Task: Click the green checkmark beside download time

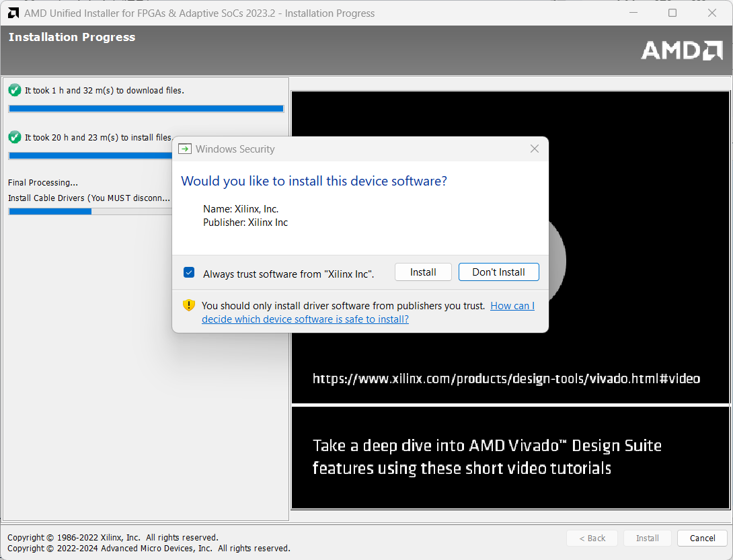Action: click(x=14, y=90)
